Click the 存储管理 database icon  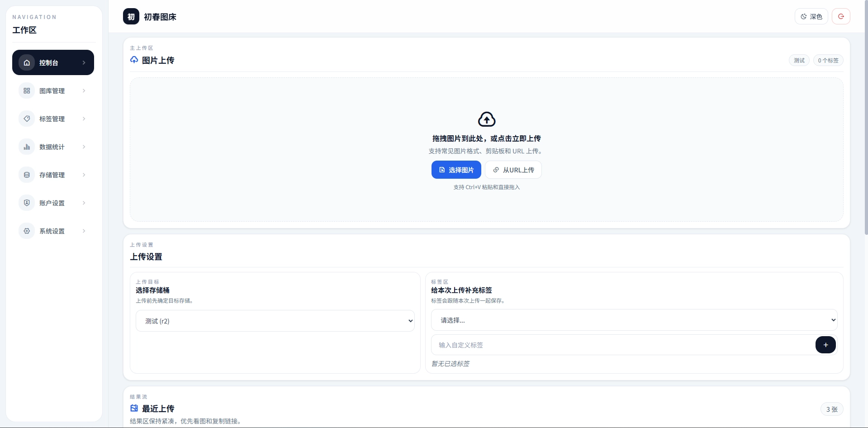27,175
